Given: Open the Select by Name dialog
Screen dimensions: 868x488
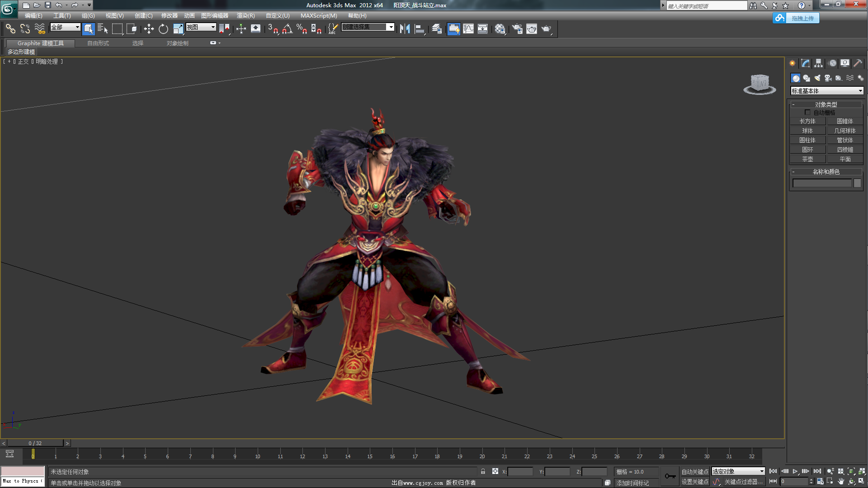Looking at the screenshot, I should point(103,29).
